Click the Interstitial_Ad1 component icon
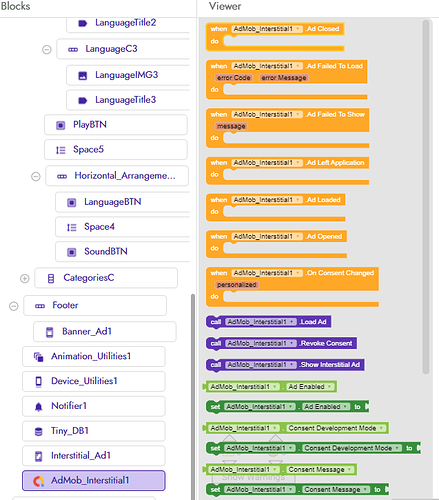 pos(38,456)
